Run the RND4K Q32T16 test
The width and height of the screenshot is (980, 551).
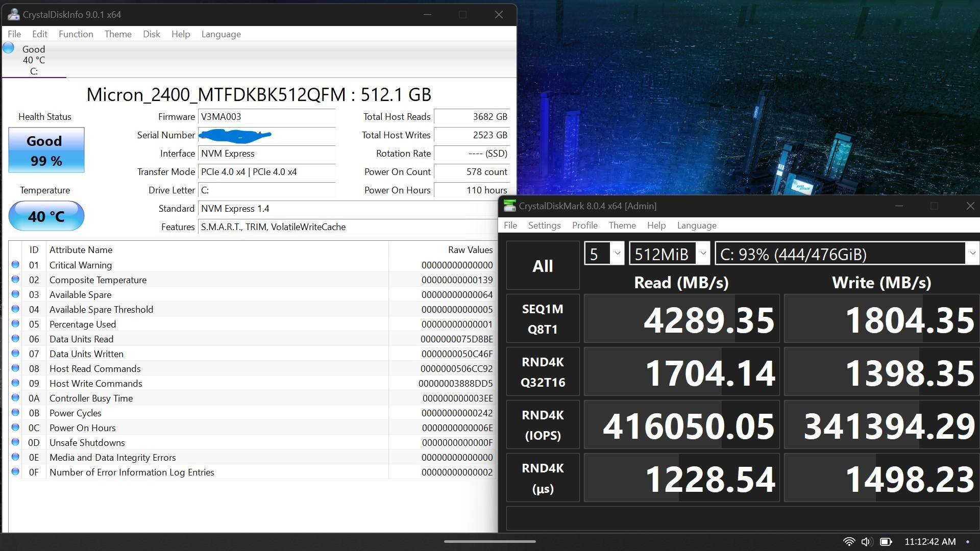(x=543, y=372)
